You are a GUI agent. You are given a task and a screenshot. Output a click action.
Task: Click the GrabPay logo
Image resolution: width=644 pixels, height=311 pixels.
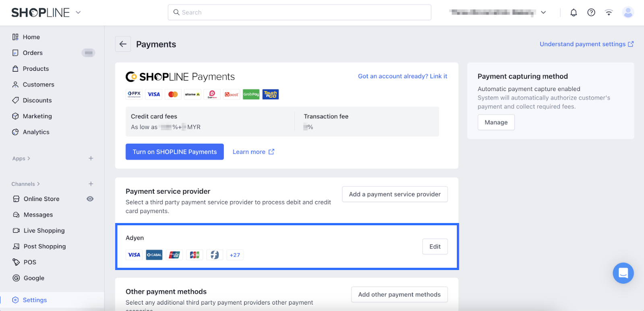(251, 94)
